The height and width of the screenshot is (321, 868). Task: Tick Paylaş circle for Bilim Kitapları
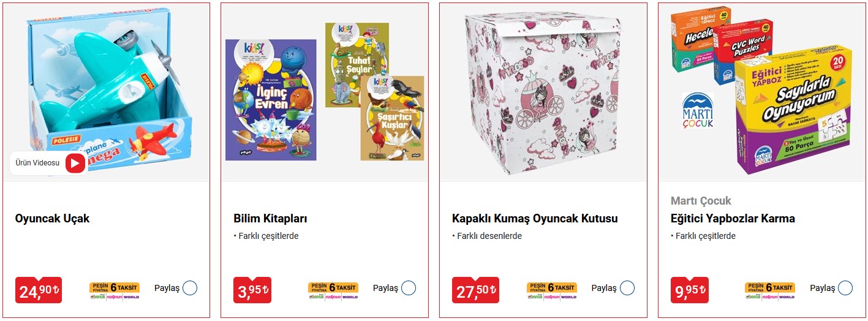click(409, 288)
